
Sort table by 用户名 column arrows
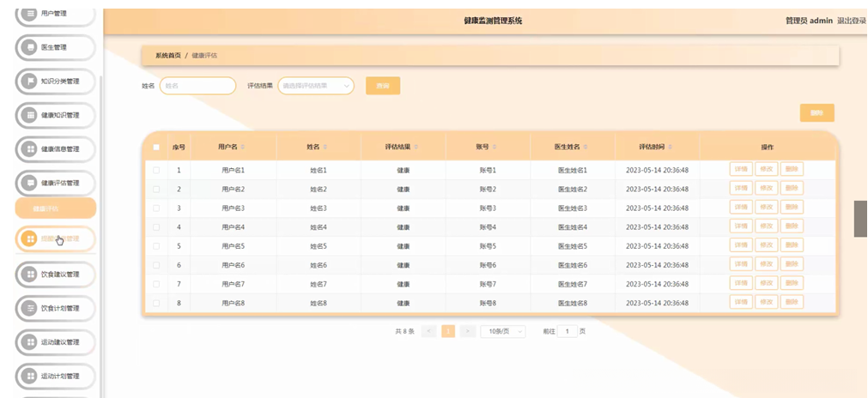click(242, 147)
